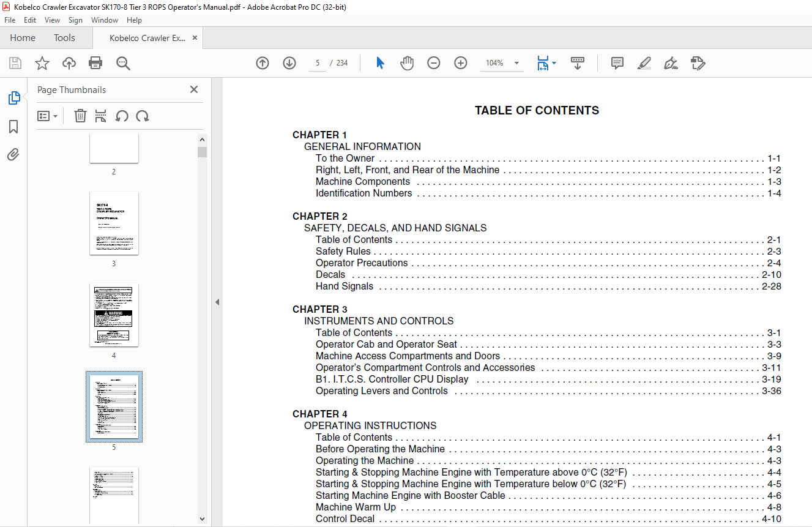Click the Fit width page icon
The image size is (812, 527).
(543, 63)
